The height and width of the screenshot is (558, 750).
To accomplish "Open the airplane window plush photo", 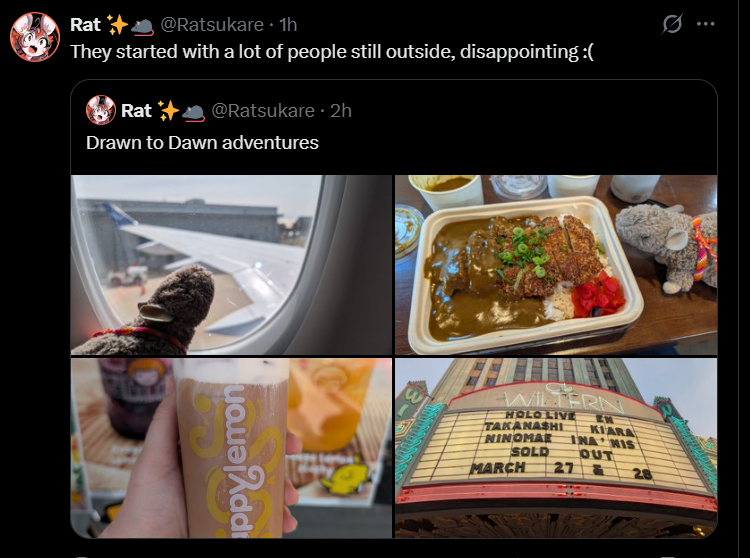I will click(x=232, y=265).
